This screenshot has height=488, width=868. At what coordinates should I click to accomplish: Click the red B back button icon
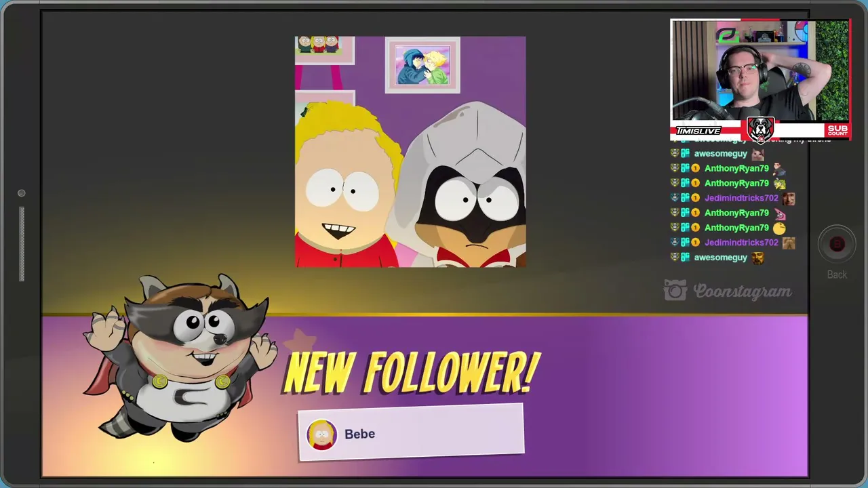tap(837, 245)
